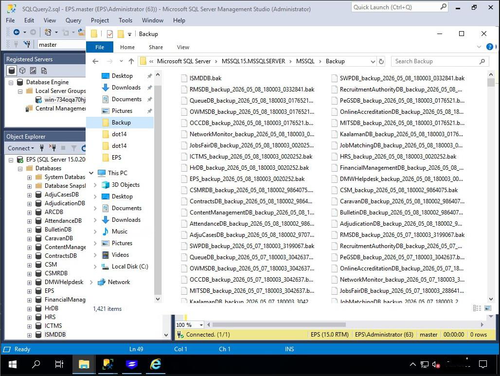Select the ContractsDB database in Object Explorer
500x376 pixels.
point(61,256)
